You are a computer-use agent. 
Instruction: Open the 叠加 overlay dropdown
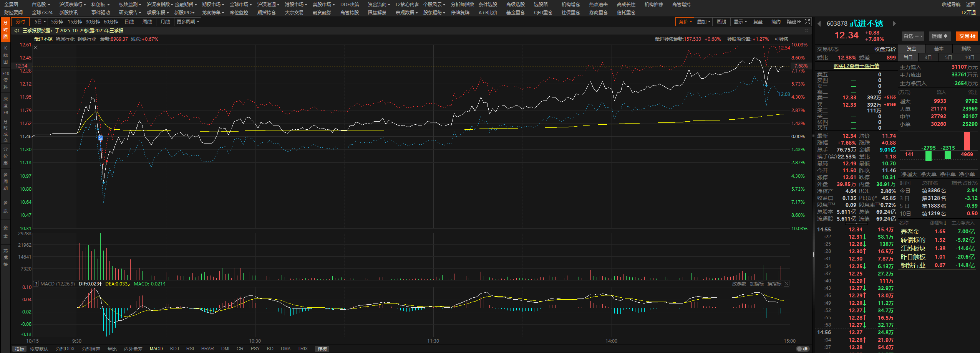[704, 22]
